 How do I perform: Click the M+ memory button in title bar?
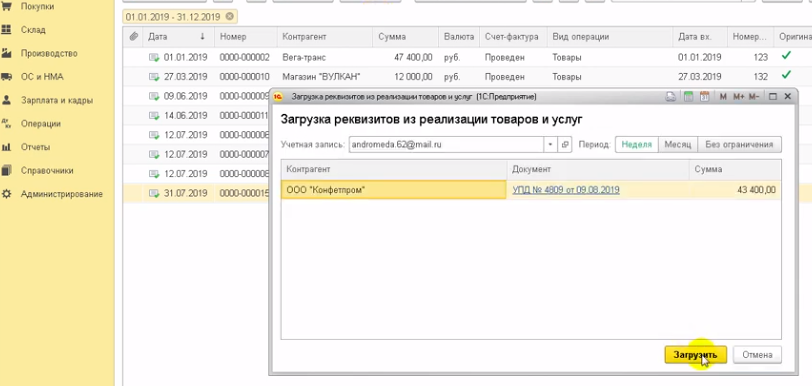(738, 96)
